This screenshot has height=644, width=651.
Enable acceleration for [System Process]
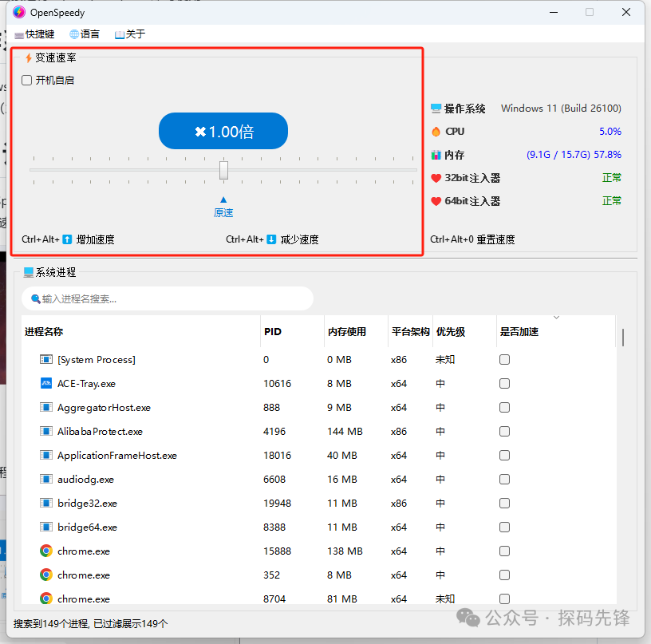[x=504, y=360]
